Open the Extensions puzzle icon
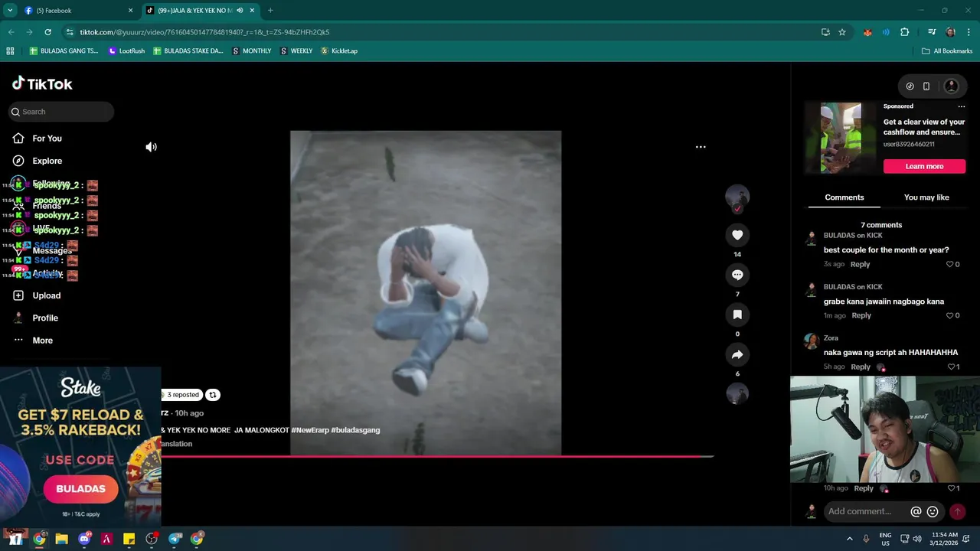 (x=904, y=32)
